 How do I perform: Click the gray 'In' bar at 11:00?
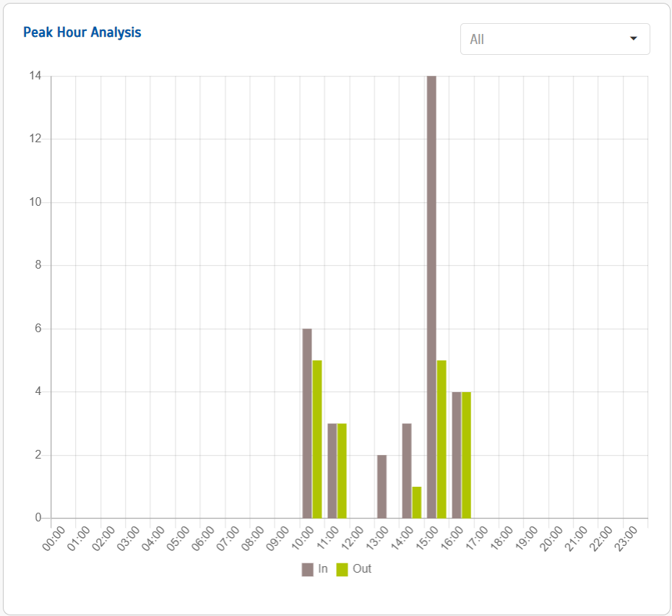pos(332,471)
